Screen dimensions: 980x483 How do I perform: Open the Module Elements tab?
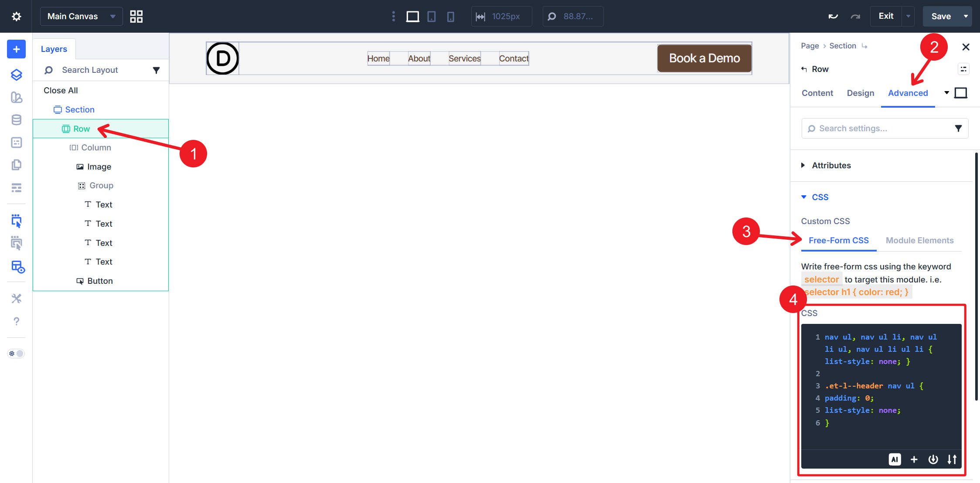919,240
